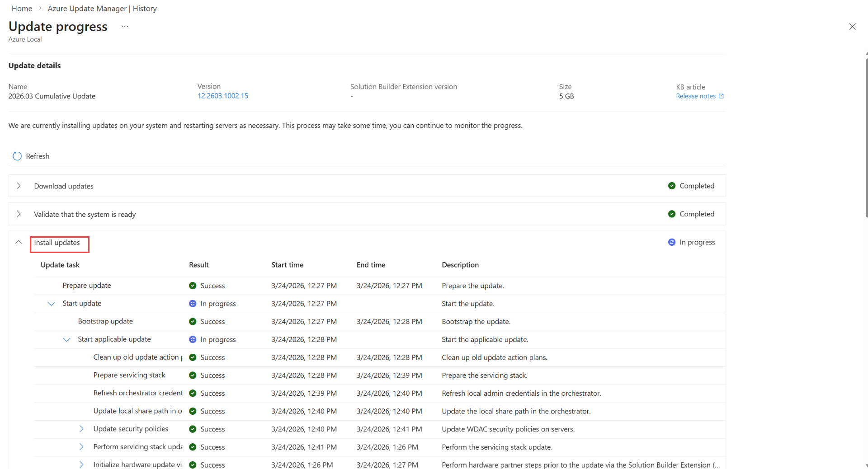Collapse the Start applicable update task
The width and height of the screenshot is (868, 469).
pyautogui.click(x=66, y=339)
